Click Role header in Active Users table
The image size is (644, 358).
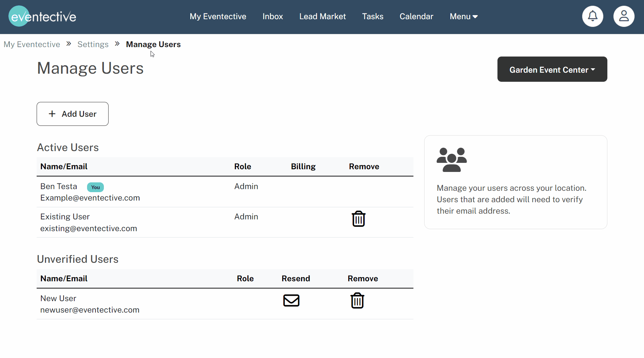click(x=243, y=167)
